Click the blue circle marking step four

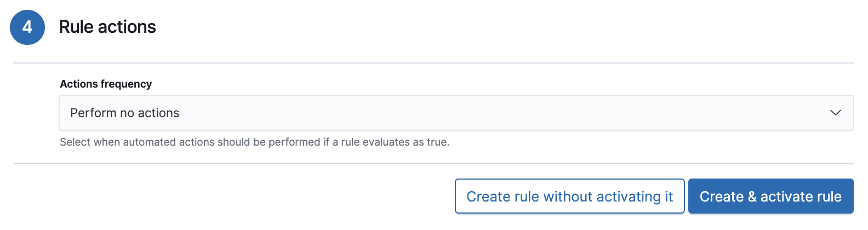(x=27, y=27)
